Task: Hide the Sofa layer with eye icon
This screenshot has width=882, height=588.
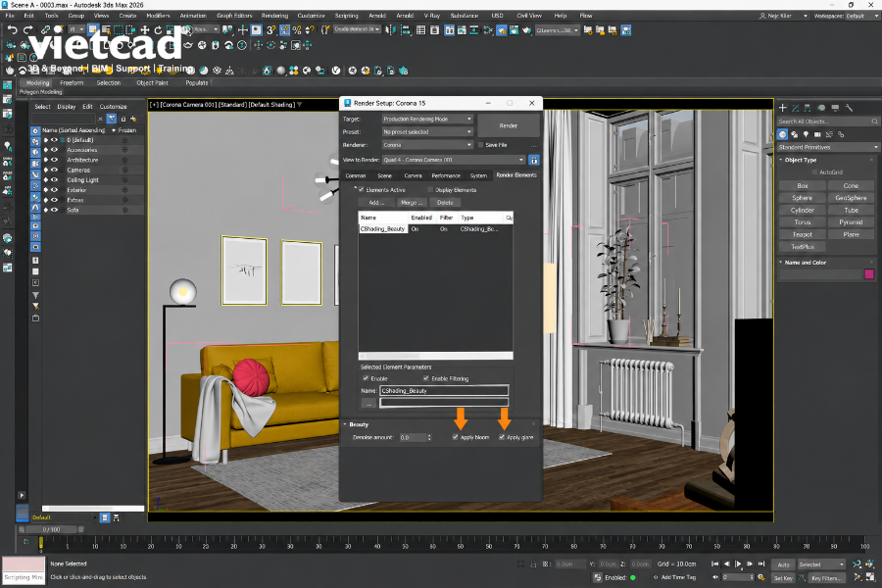Action: coord(55,210)
